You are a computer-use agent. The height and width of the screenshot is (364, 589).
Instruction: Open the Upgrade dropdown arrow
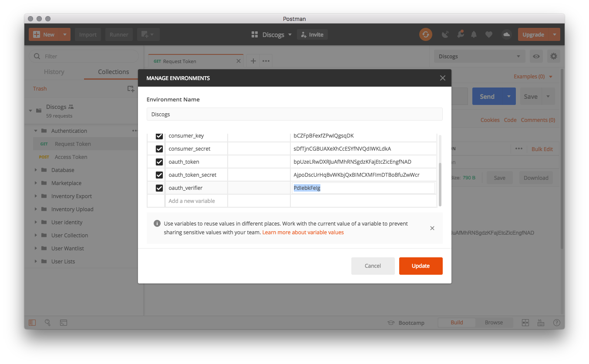pyautogui.click(x=554, y=34)
